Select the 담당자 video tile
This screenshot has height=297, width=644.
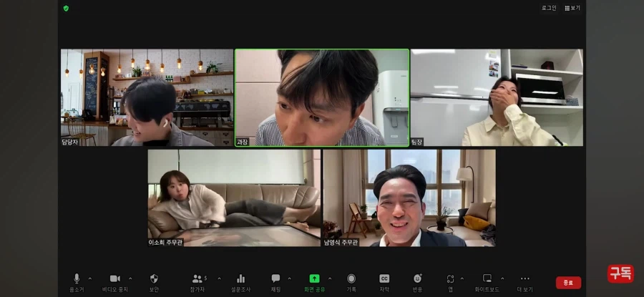click(147, 98)
